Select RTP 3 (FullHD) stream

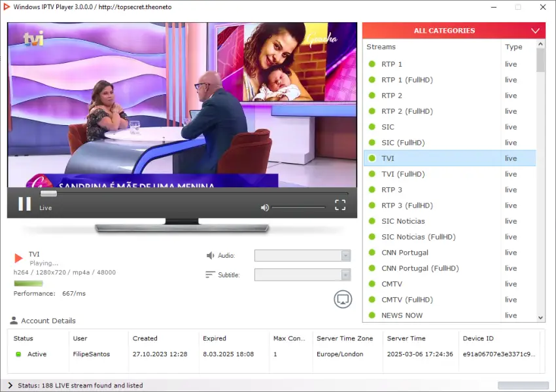(449, 205)
